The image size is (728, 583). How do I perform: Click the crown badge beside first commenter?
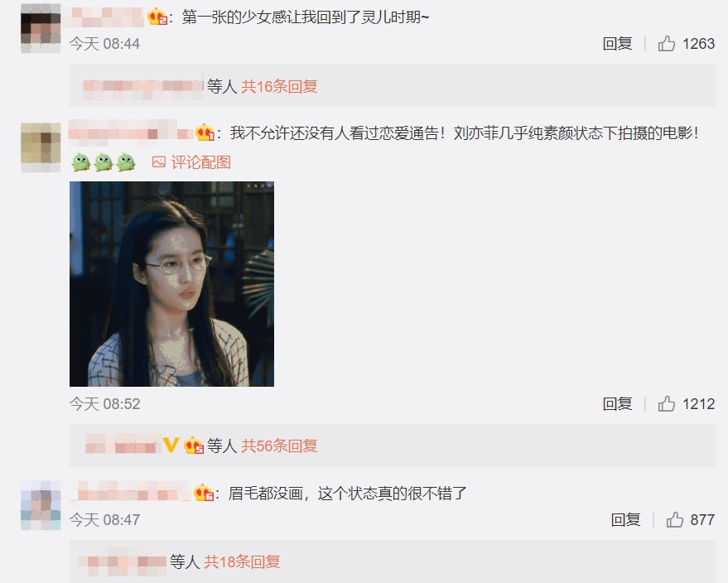[x=157, y=17]
